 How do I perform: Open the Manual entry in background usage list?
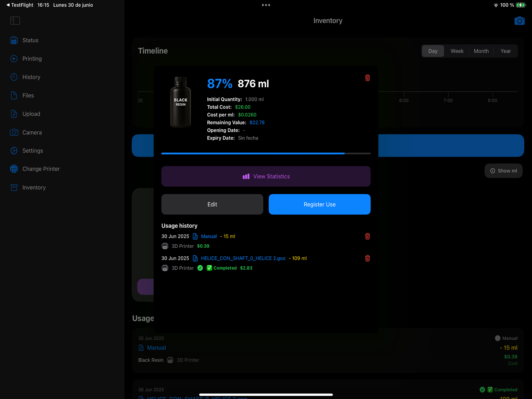tap(156, 348)
